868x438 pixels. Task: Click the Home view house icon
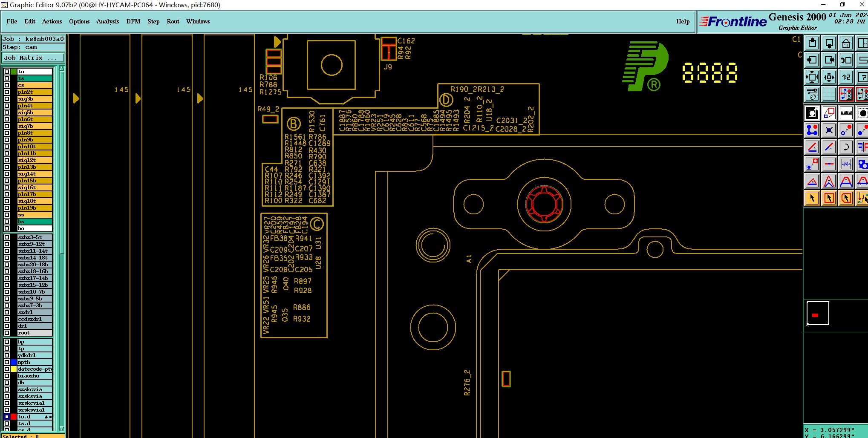pyautogui.click(x=846, y=43)
